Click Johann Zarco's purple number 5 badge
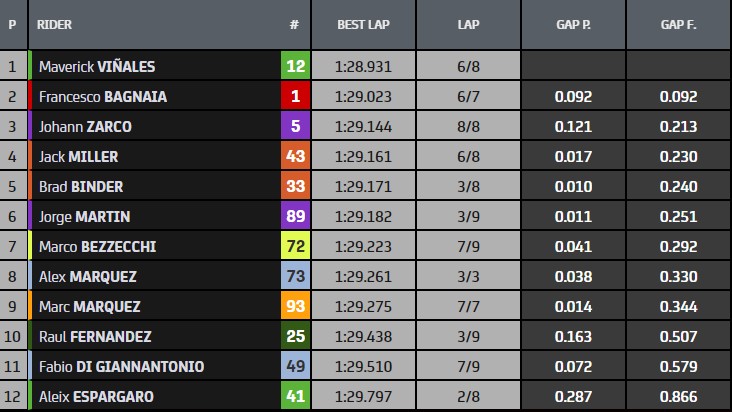 (x=295, y=127)
